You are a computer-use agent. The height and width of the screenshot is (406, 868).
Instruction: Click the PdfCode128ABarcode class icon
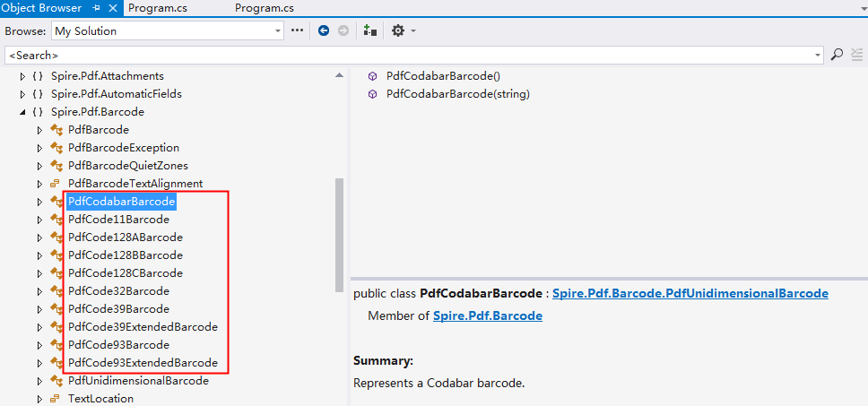pyautogui.click(x=56, y=238)
